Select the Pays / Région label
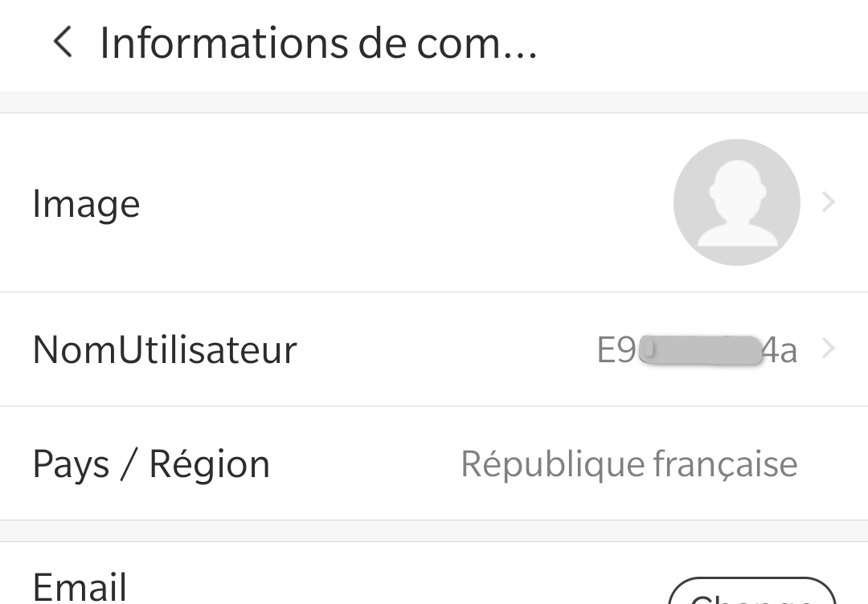Image resolution: width=868 pixels, height=604 pixels. [151, 464]
